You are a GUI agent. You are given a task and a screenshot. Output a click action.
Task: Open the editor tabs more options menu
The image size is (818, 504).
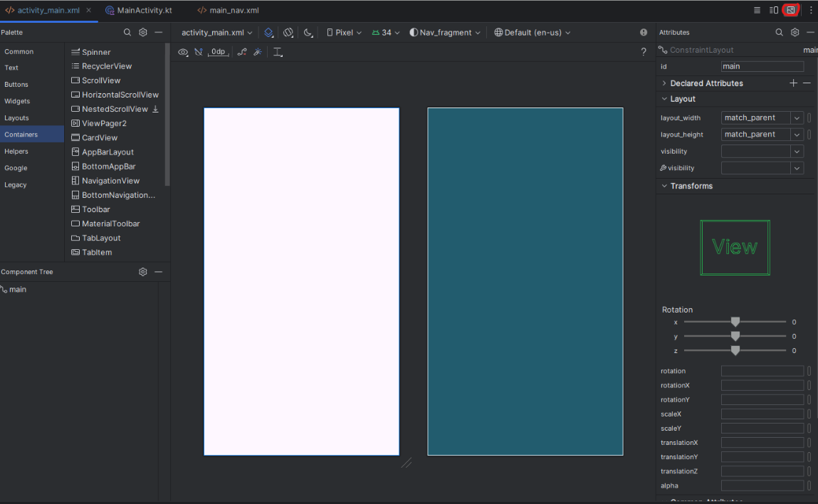811,10
